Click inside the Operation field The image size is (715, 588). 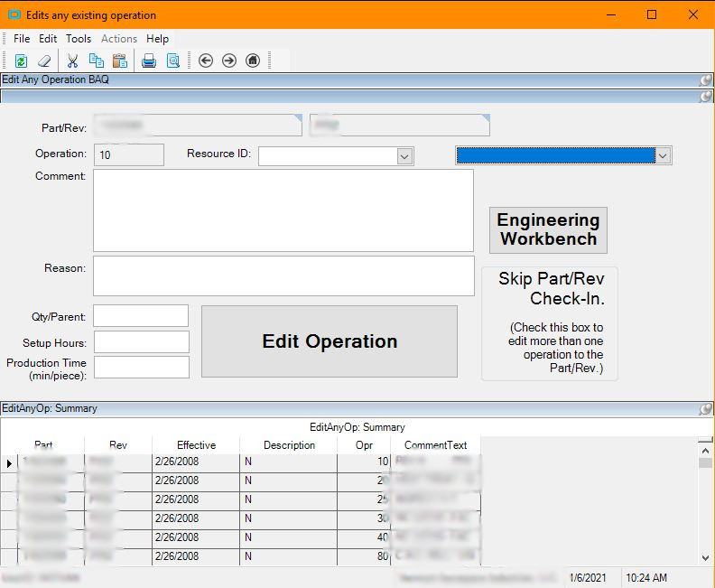(129, 155)
